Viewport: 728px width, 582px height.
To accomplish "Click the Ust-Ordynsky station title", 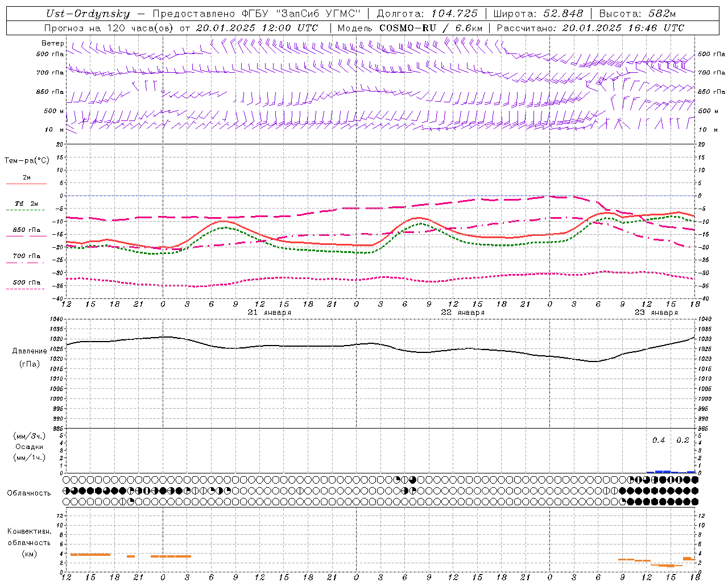I will pos(88,14).
